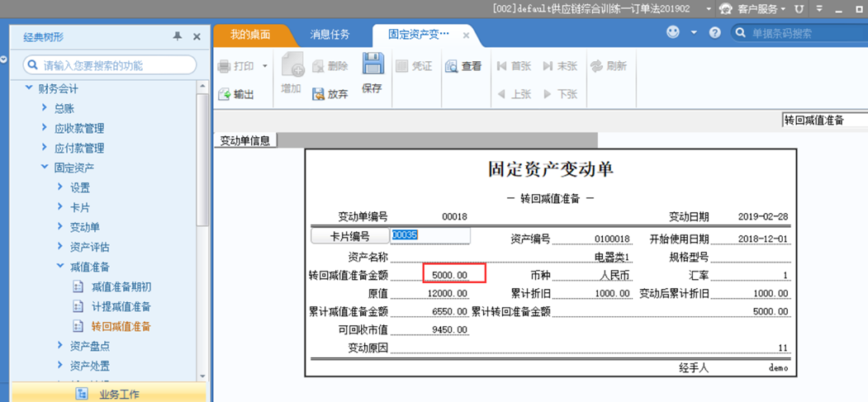Click the 变动日期 value 2019-02-28
The width and height of the screenshot is (868, 402).
click(x=763, y=217)
